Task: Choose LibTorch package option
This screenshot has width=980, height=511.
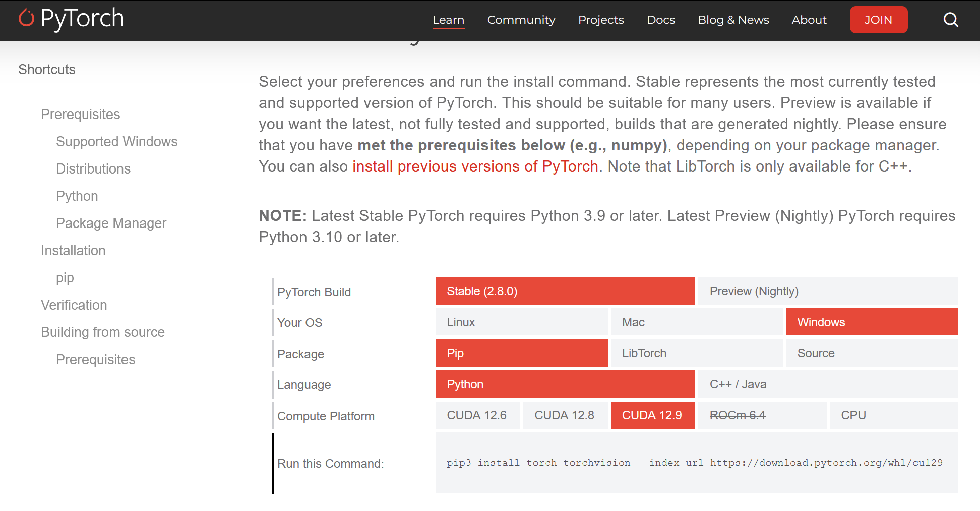Action: pos(697,353)
